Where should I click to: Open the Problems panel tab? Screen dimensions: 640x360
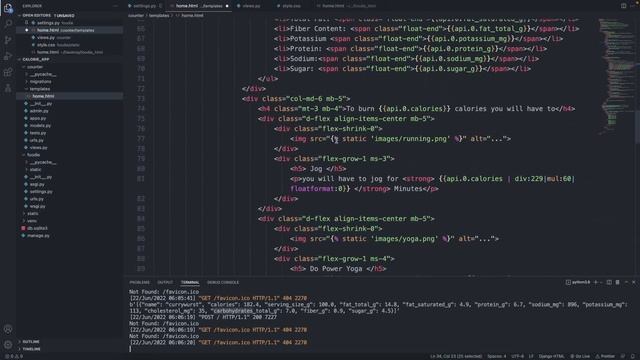[139, 282]
